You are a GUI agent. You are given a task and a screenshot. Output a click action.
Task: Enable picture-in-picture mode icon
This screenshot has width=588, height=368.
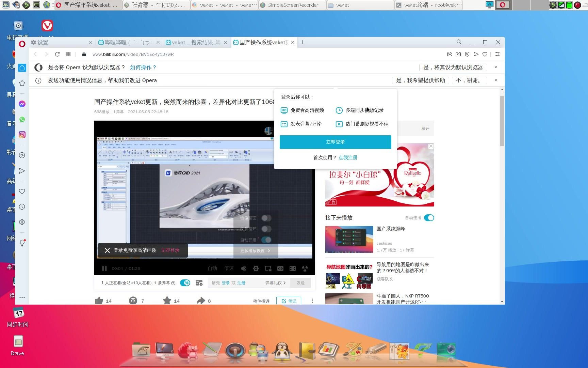click(x=268, y=269)
